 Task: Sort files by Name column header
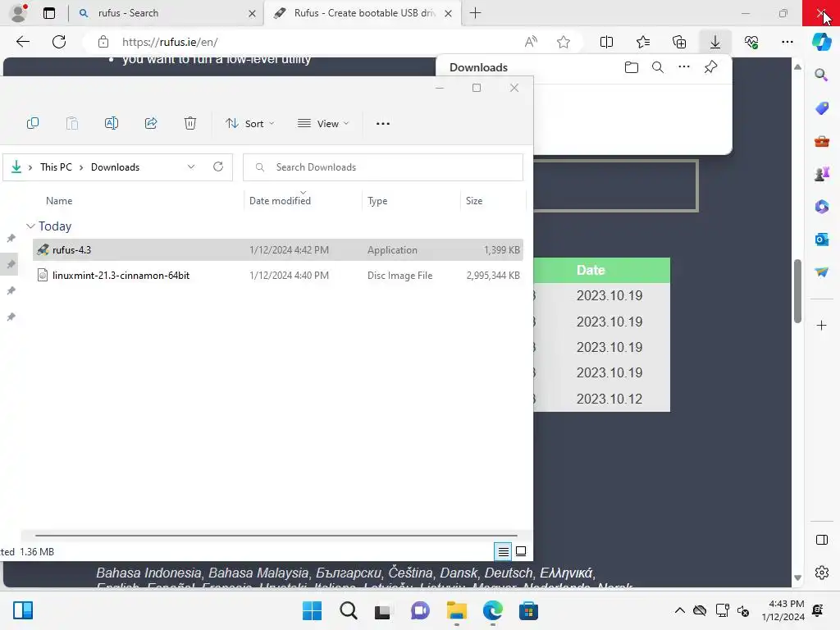(59, 201)
